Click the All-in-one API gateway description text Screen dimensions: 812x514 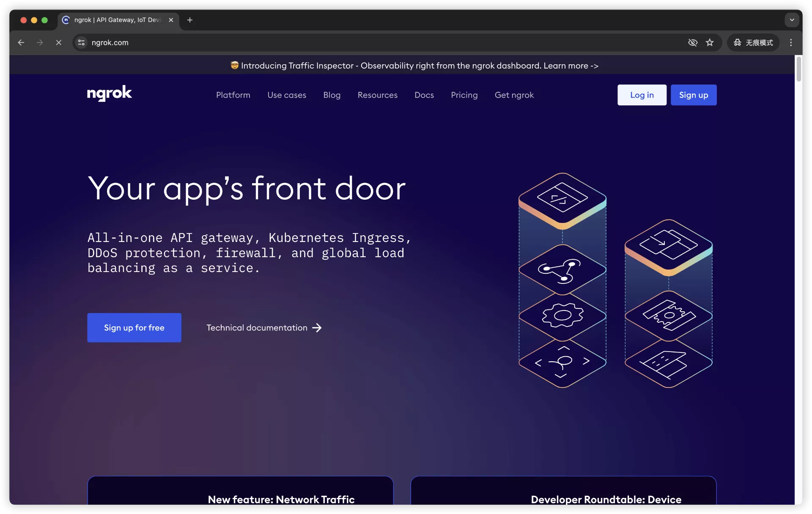(250, 253)
